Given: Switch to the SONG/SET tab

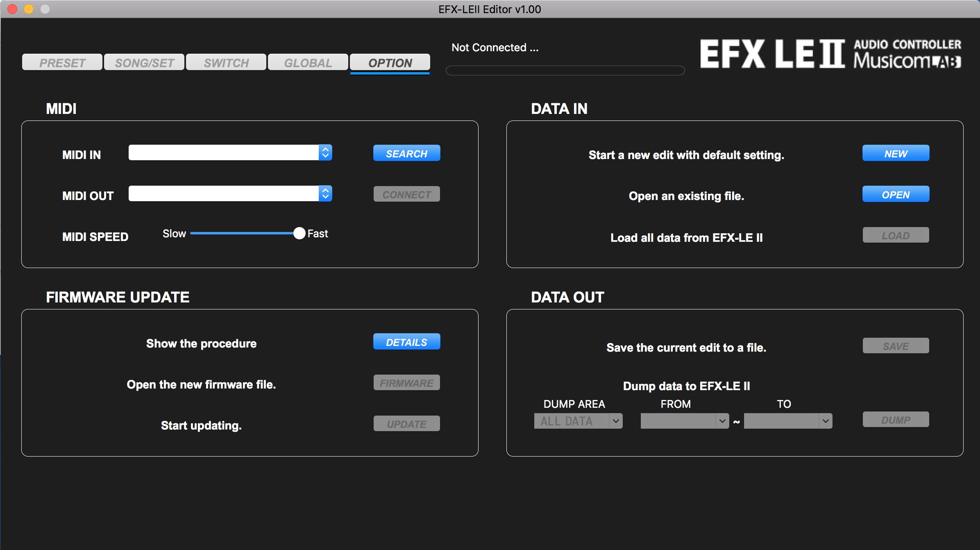Looking at the screenshot, I should (144, 62).
